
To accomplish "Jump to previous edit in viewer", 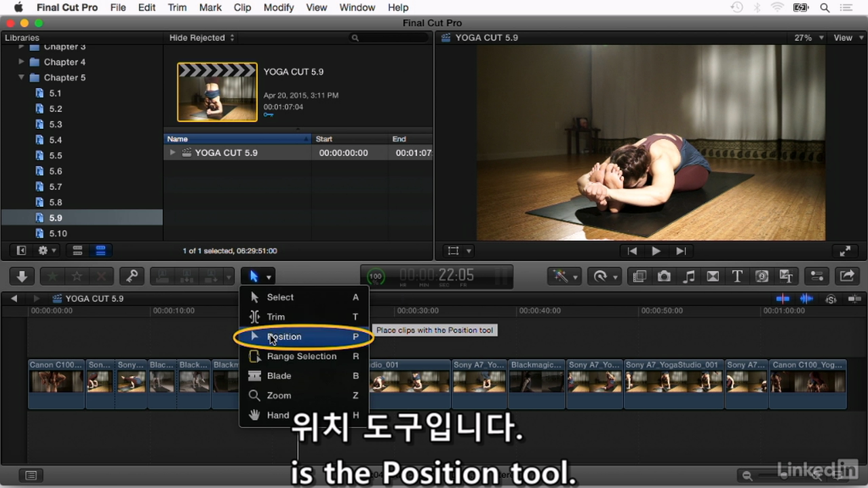I will (632, 251).
